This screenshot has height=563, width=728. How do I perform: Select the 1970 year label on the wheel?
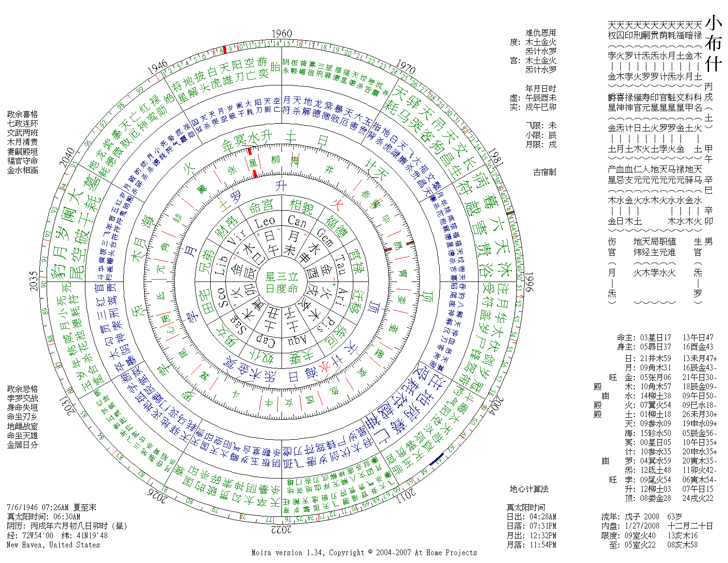point(406,66)
